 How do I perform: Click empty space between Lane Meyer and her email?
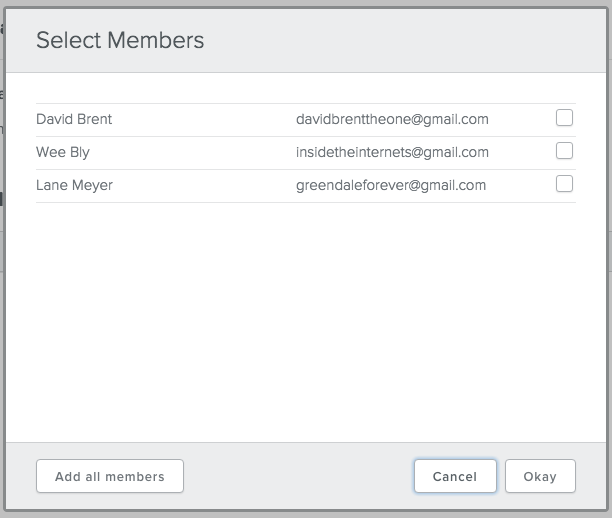point(200,185)
